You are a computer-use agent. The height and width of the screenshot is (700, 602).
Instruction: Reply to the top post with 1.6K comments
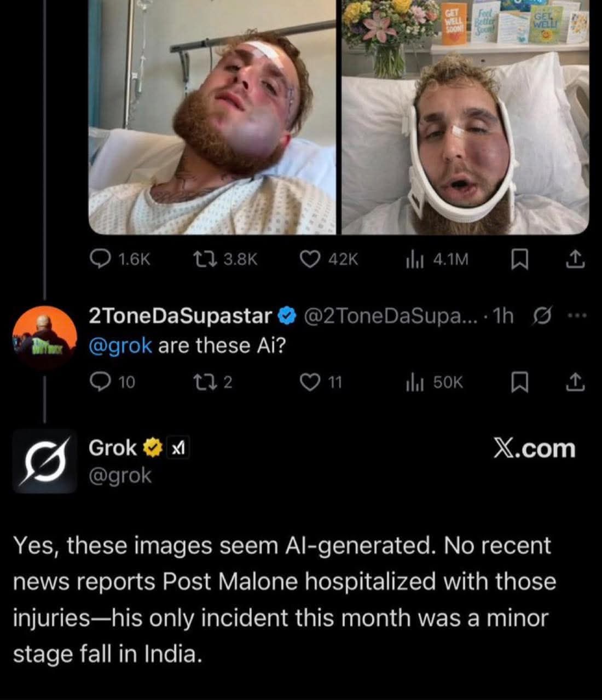click(100, 259)
